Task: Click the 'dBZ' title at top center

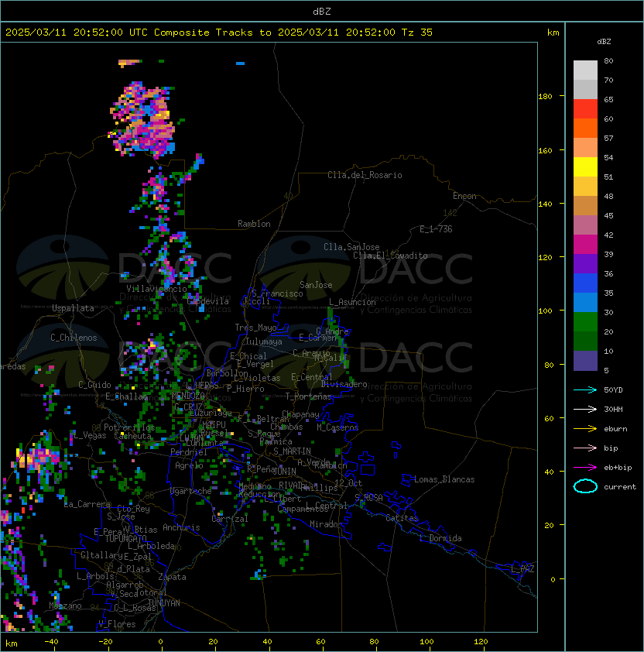Action: click(322, 12)
